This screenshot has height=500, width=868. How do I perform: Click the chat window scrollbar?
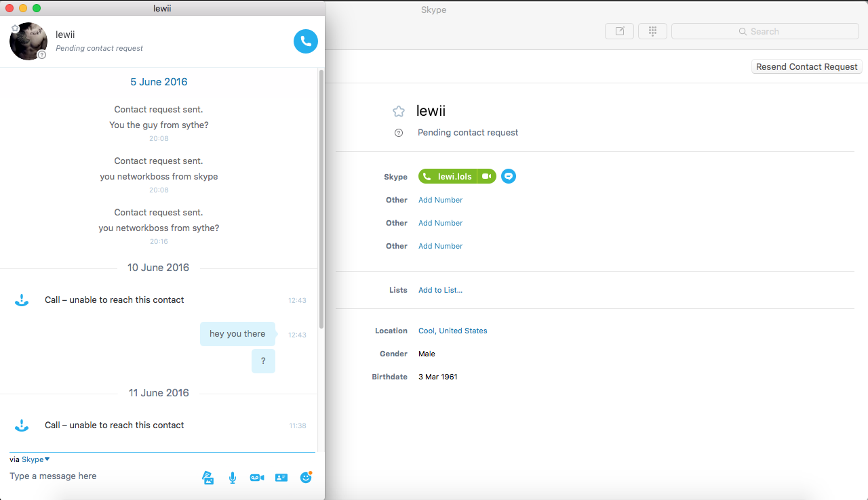click(x=321, y=198)
